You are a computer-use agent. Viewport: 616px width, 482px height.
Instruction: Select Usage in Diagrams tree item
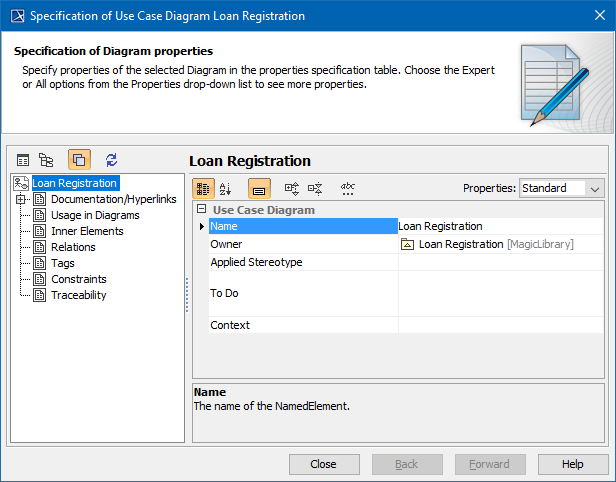pos(95,215)
